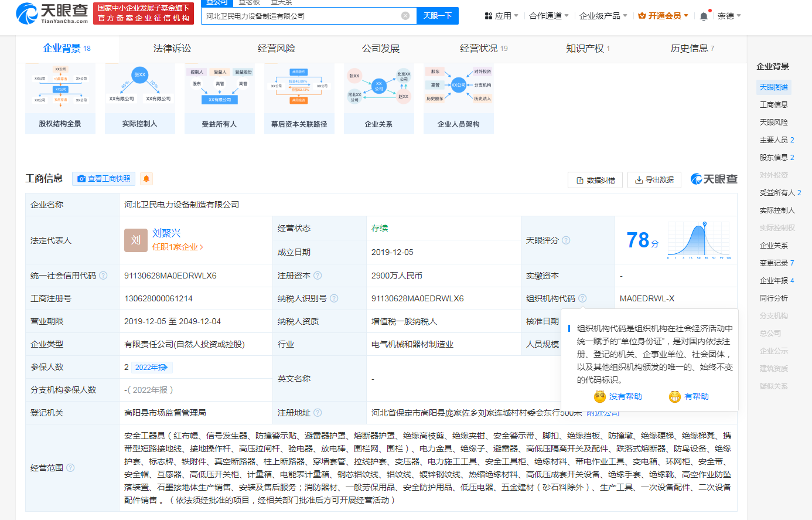The image size is (812, 520).
Task: Open the 企业关系 diagram thumbnail
Action: click(x=378, y=99)
